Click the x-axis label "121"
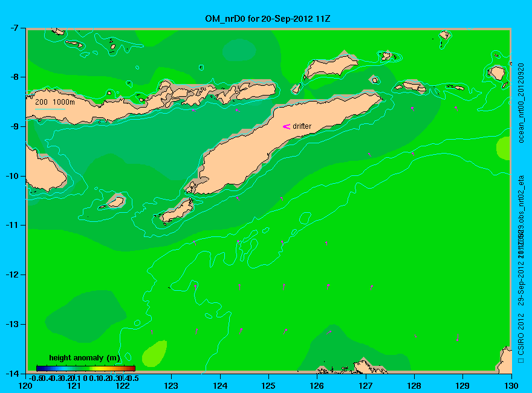The height and width of the screenshot is (393, 532). coord(74,386)
